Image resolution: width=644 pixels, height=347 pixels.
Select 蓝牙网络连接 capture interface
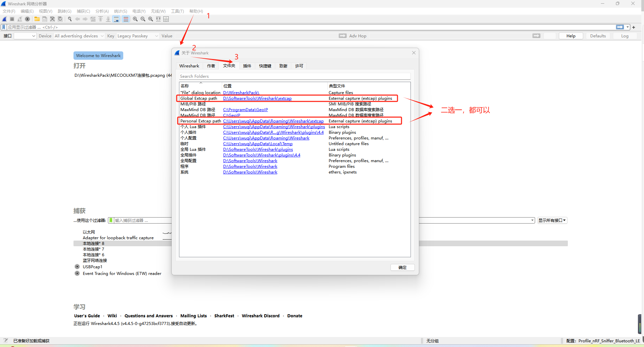click(95, 261)
